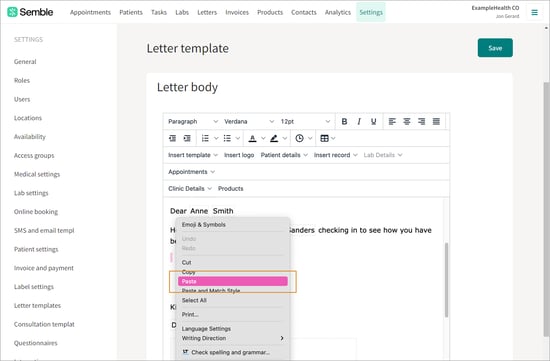The width and height of the screenshot is (550, 361).
Task: Justify text alignment icon
Action: tap(436, 121)
